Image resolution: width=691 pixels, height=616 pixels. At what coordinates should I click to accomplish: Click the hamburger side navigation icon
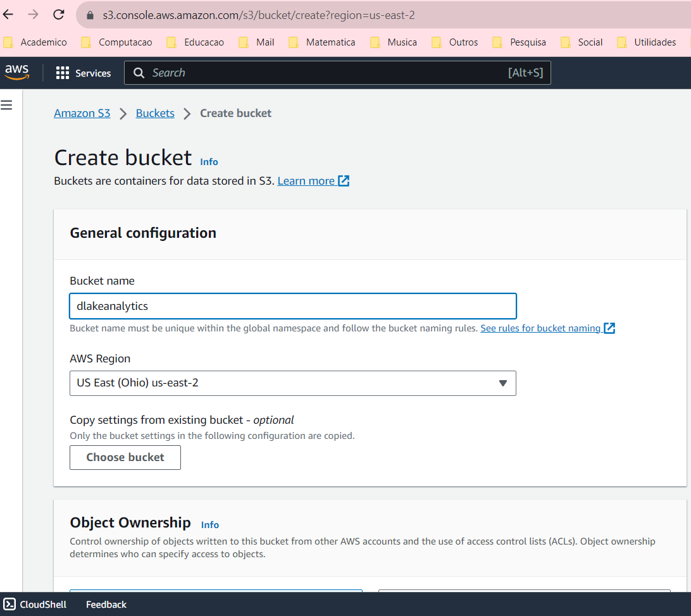click(7, 105)
